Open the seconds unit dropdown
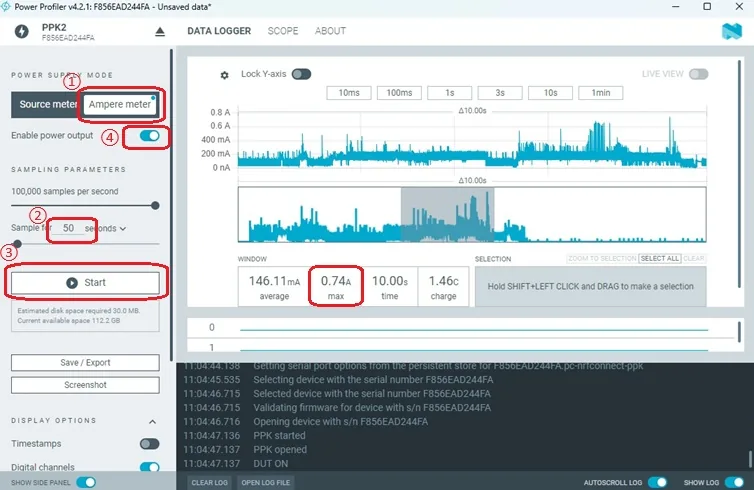The width and height of the screenshot is (754, 490). (106, 228)
